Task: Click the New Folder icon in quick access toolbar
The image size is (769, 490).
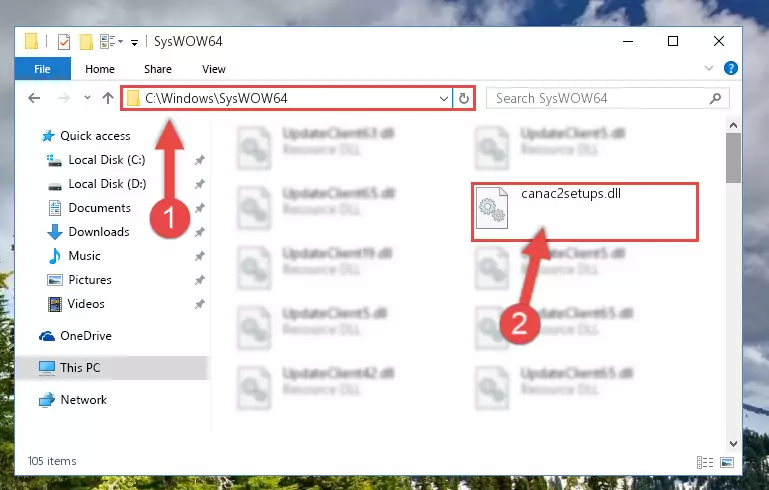Action: 86,42
